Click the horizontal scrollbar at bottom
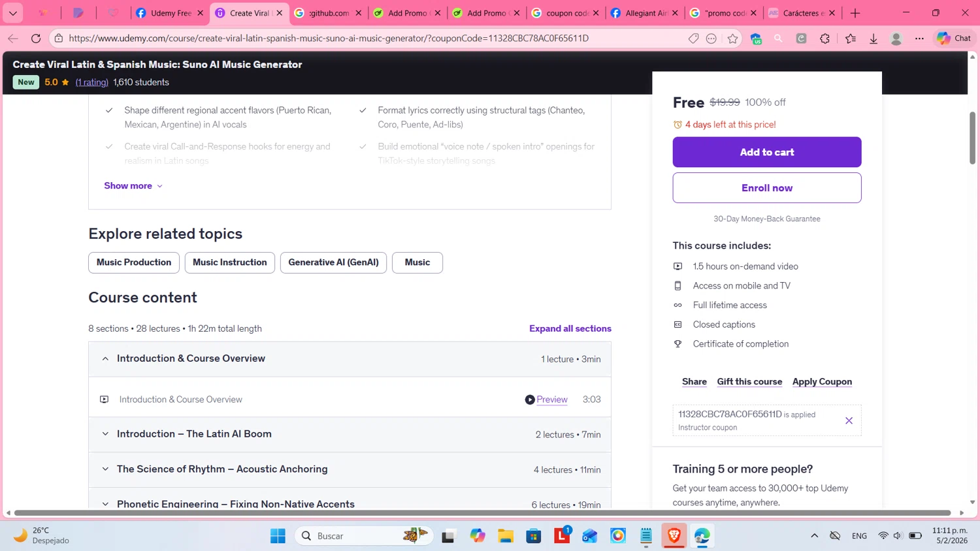 pyautogui.click(x=482, y=513)
